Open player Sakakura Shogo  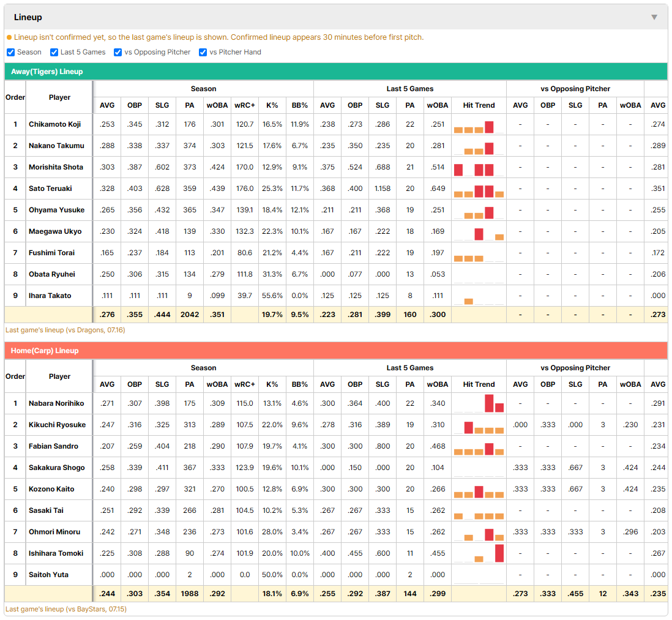click(56, 468)
